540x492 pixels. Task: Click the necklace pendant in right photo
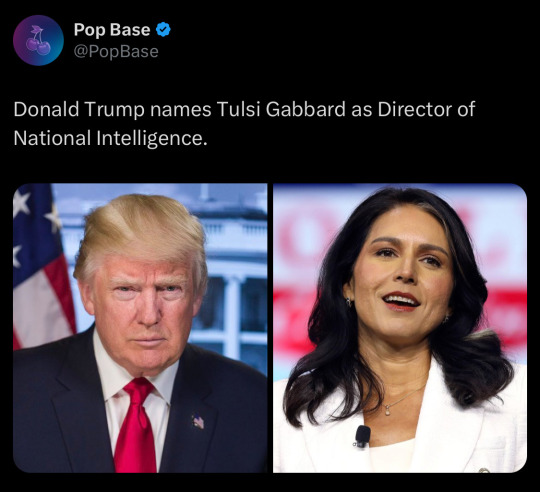387,410
